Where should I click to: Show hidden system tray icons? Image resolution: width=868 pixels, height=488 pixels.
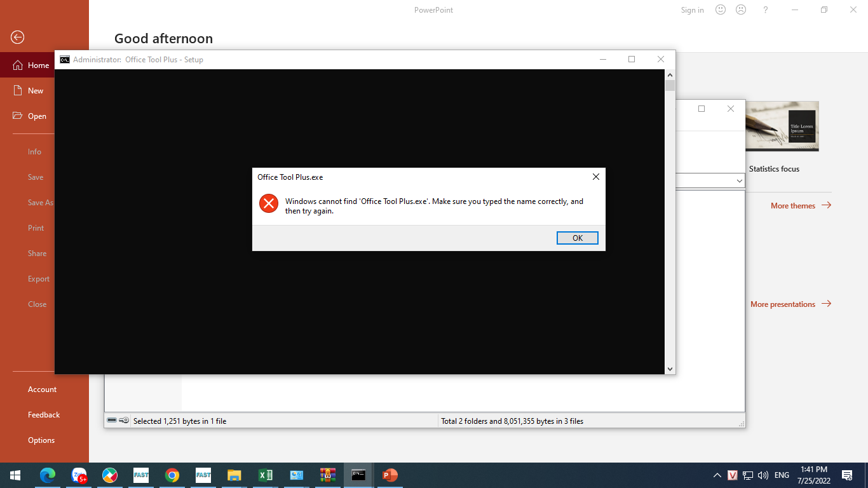tap(717, 475)
